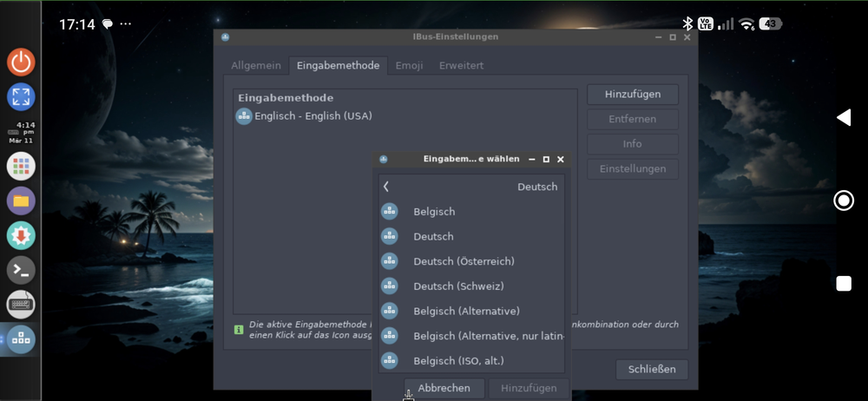Choose Deutsch (Schweiz) from the list

click(x=458, y=286)
